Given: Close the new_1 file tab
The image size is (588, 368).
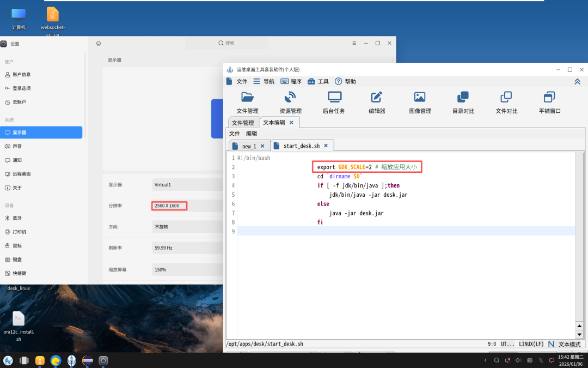Looking at the screenshot, I should tap(262, 146).
